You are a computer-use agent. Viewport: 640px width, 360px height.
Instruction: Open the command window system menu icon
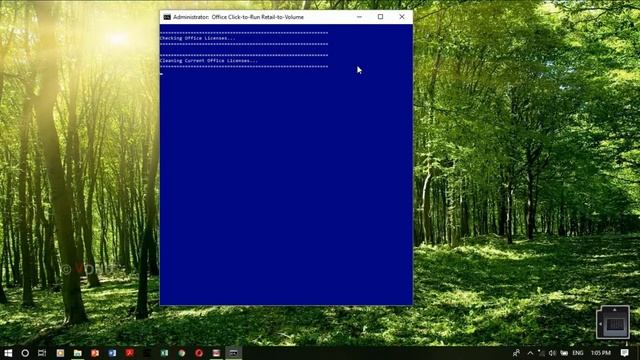[x=167, y=17]
